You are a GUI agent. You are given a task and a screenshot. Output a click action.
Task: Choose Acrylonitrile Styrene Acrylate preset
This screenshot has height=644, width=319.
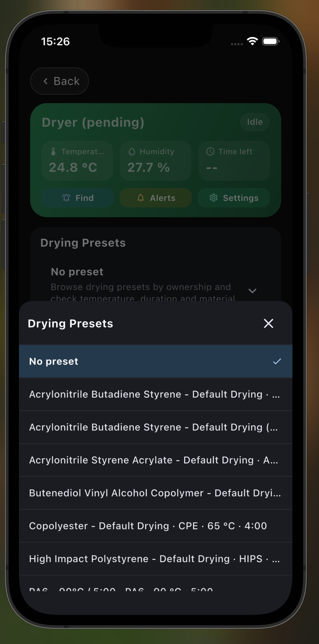click(x=154, y=460)
